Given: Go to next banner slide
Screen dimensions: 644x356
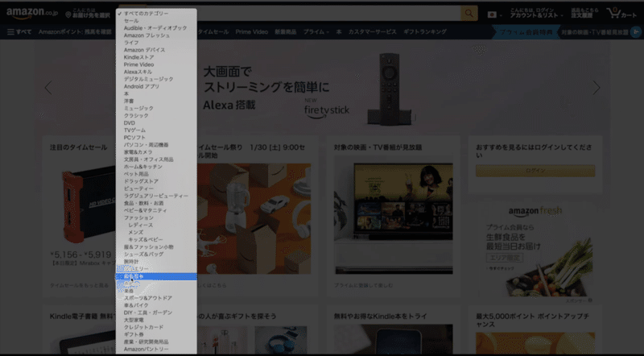Looking at the screenshot, I should pos(596,88).
